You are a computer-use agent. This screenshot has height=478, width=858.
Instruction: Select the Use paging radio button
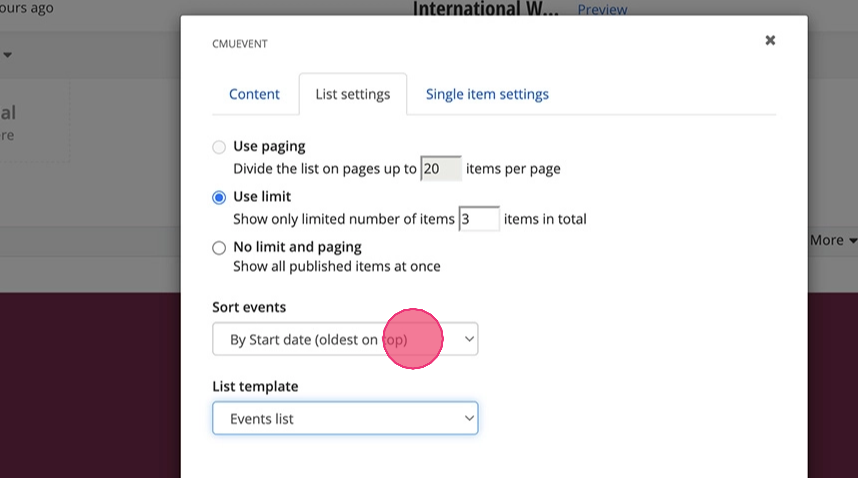219,147
